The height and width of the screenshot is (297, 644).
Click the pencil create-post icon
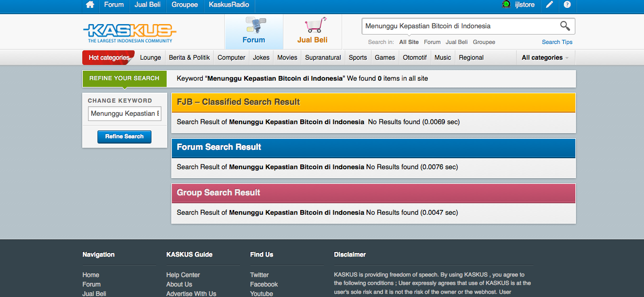549,5
